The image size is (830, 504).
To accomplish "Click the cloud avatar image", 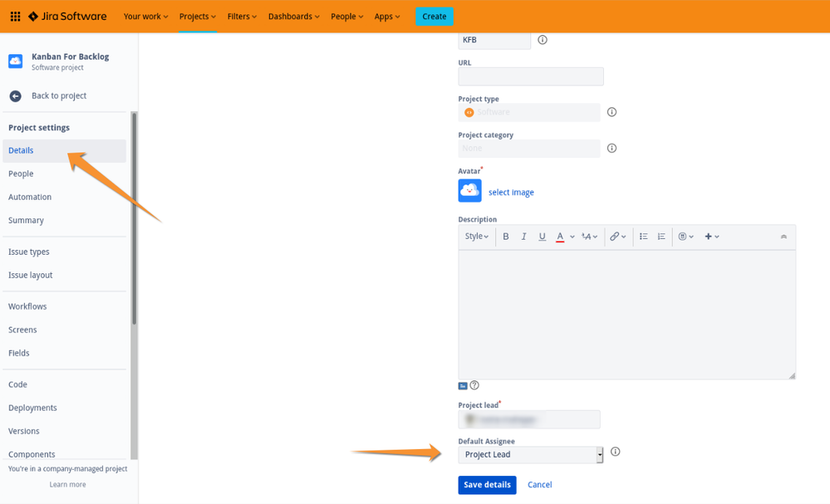I will coord(469,190).
